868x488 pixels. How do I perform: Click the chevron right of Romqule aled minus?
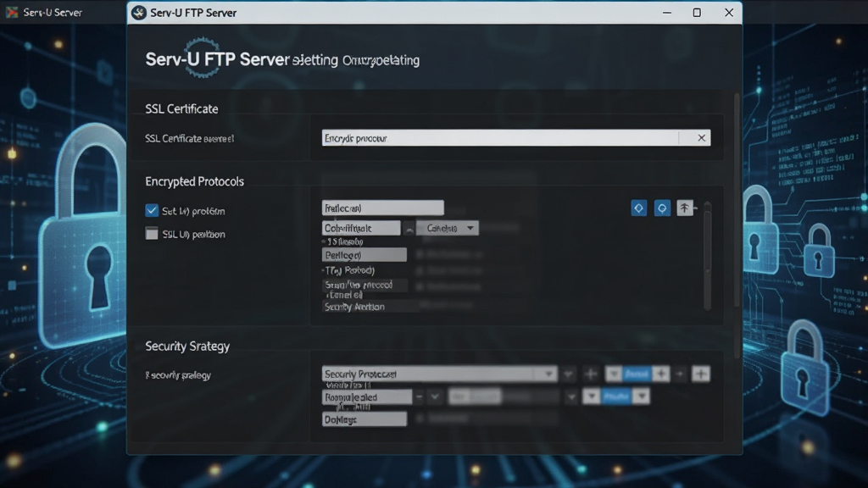(435, 396)
